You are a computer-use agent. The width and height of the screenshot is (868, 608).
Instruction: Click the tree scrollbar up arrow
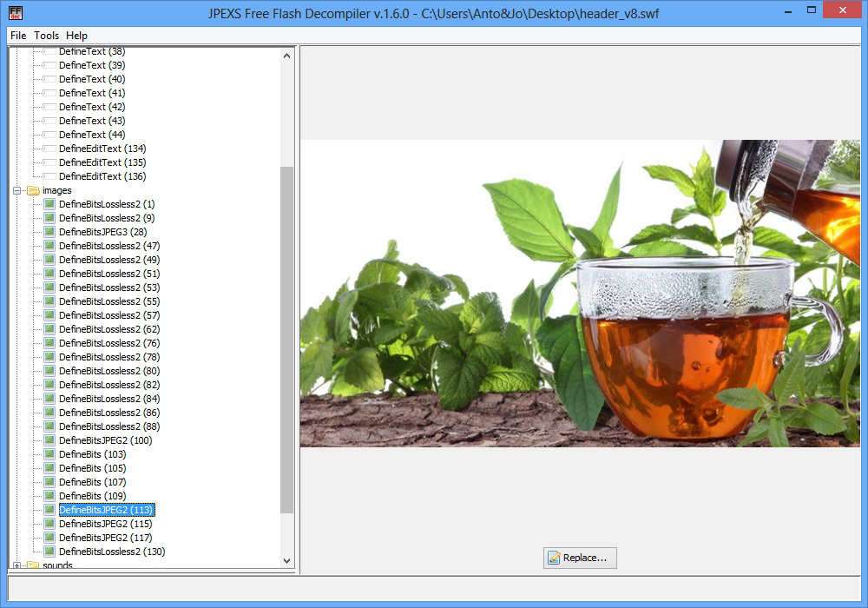click(x=287, y=56)
